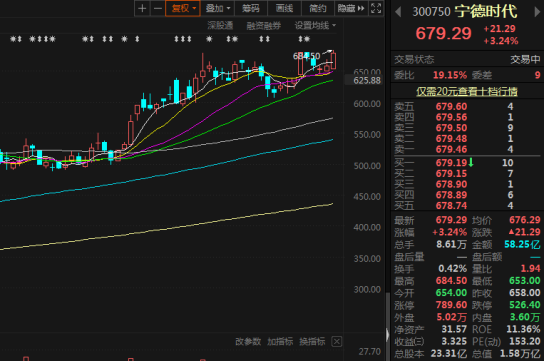
Task: Expand the 叠加 overlay dropdown
Action: (x=218, y=8)
